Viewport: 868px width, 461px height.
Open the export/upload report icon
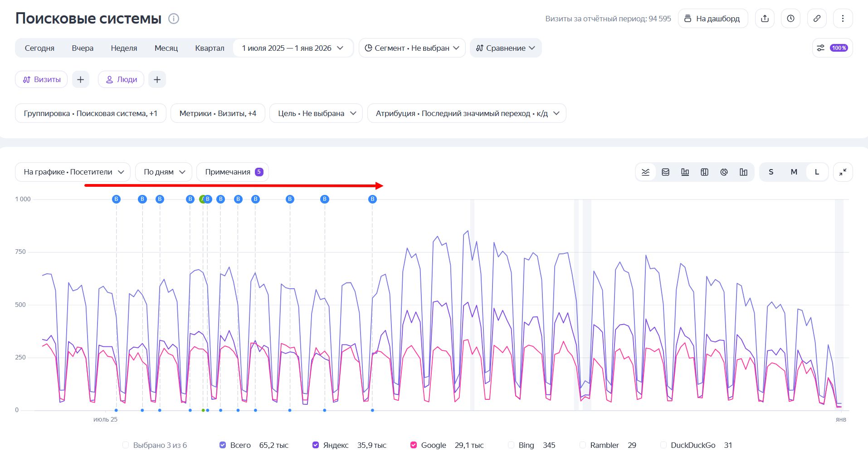click(x=765, y=19)
